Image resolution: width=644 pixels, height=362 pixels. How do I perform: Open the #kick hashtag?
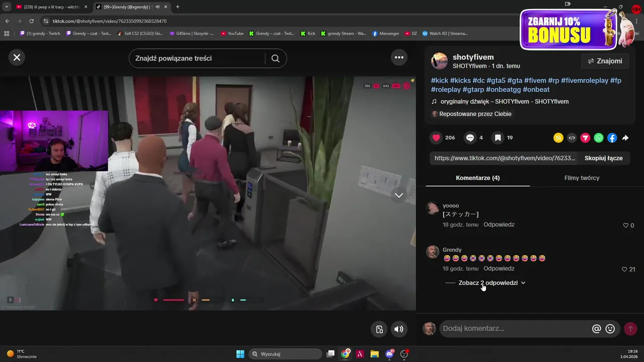[439, 80]
